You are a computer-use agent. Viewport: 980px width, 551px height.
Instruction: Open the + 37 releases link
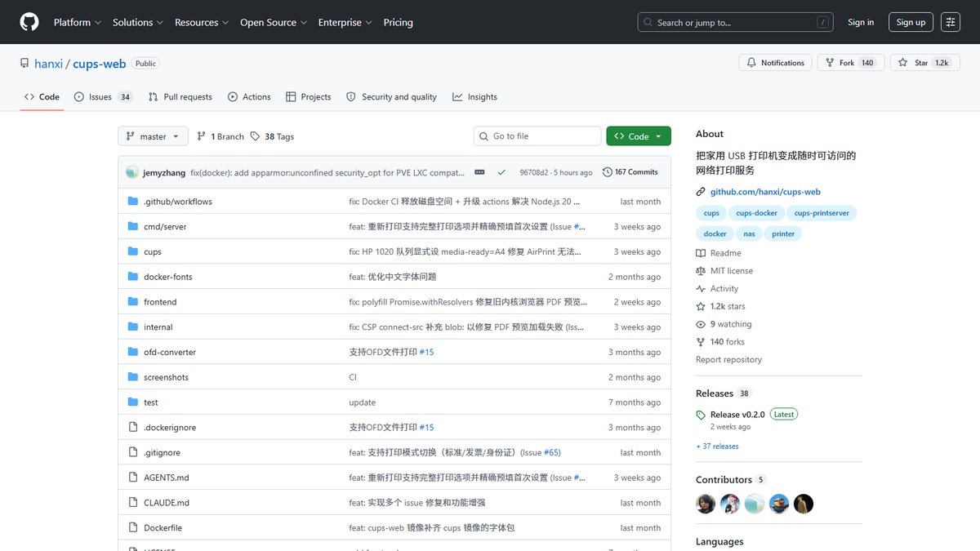click(x=717, y=447)
